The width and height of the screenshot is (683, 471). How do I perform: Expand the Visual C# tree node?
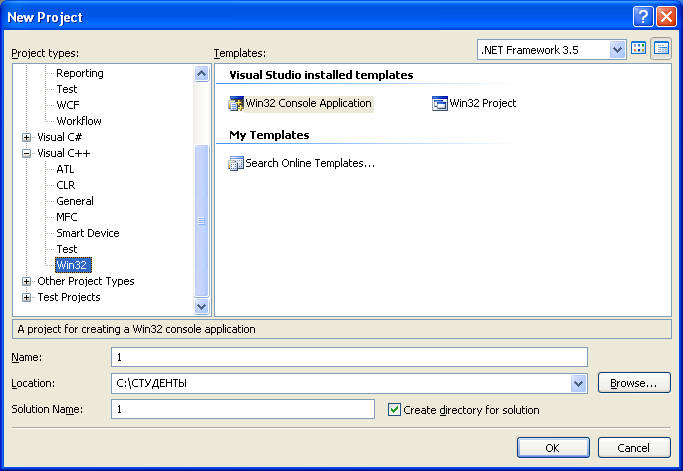[27, 137]
